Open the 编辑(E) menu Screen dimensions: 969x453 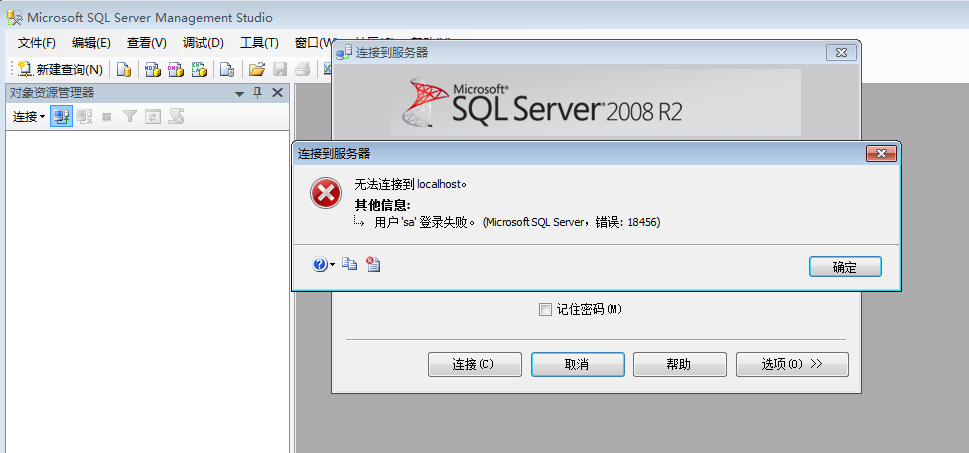click(91, 43)
